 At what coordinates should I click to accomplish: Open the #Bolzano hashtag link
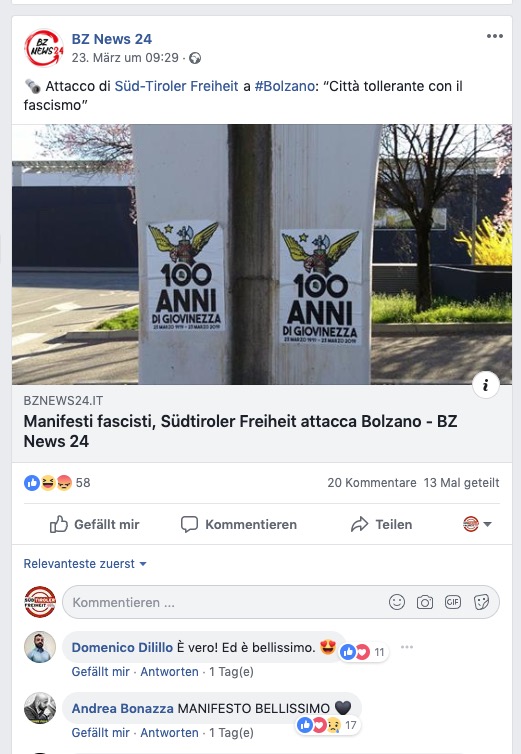pos(284,86)
